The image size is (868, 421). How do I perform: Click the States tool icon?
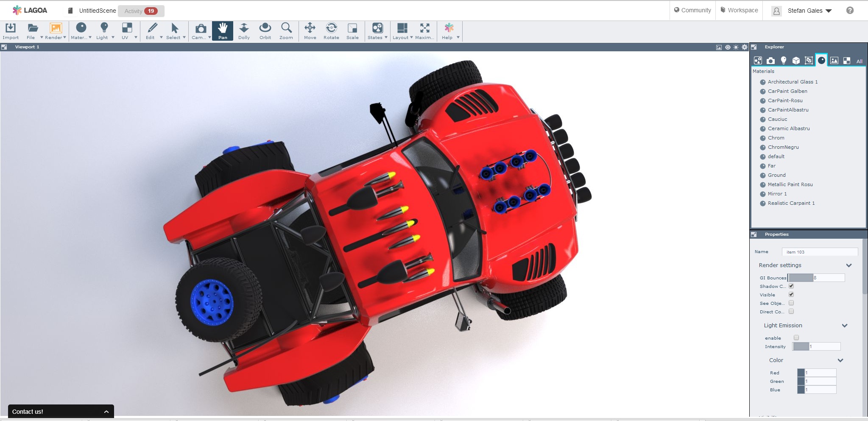377,28
